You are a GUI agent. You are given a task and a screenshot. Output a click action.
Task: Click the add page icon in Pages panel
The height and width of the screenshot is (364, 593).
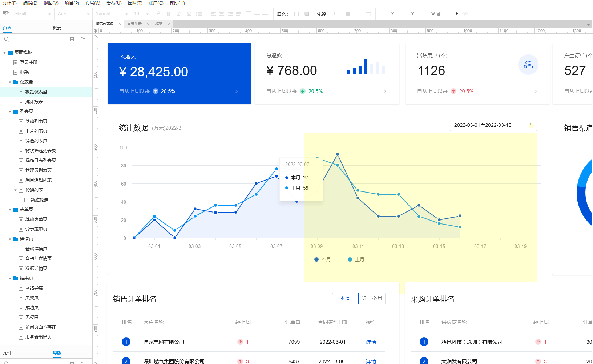pos(72,39)
